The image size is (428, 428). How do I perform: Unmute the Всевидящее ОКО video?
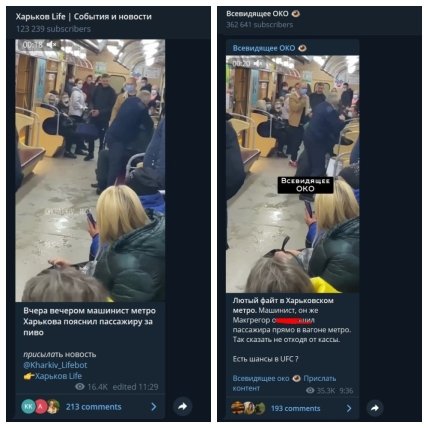coord(259,63)
